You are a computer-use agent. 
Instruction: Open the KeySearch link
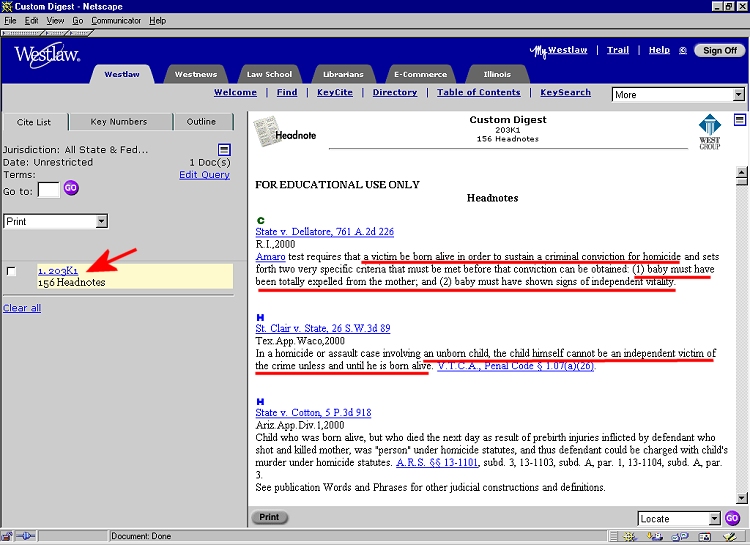pyautogui.click(x=565, y=92)
